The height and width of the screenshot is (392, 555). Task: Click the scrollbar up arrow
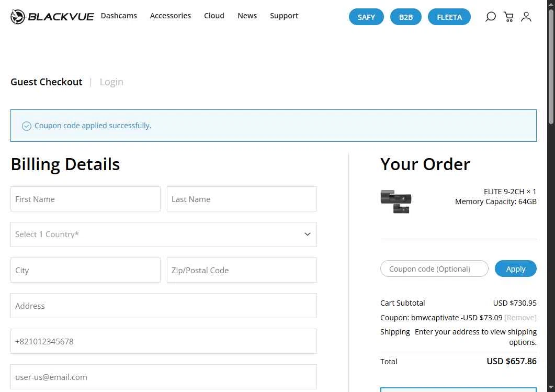[551, 4]
